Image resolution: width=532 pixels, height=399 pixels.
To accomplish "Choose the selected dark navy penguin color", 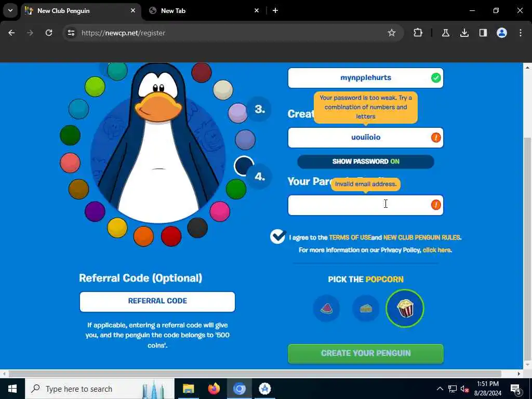I will click(x=244, y=166).
